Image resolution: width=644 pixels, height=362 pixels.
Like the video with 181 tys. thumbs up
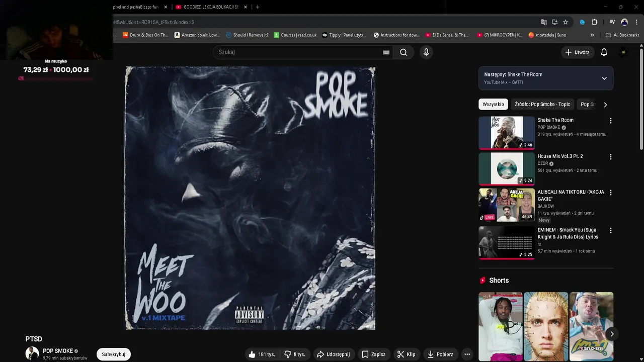point(262,354)
